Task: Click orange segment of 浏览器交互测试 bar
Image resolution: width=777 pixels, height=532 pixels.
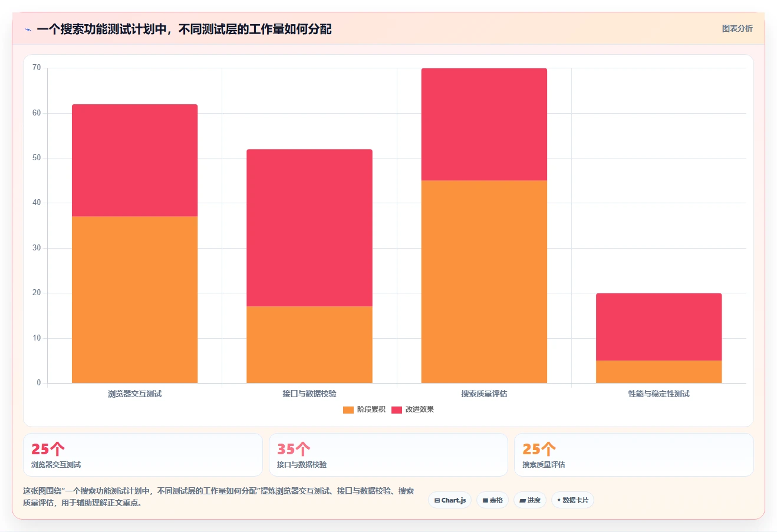Action: 134,299
